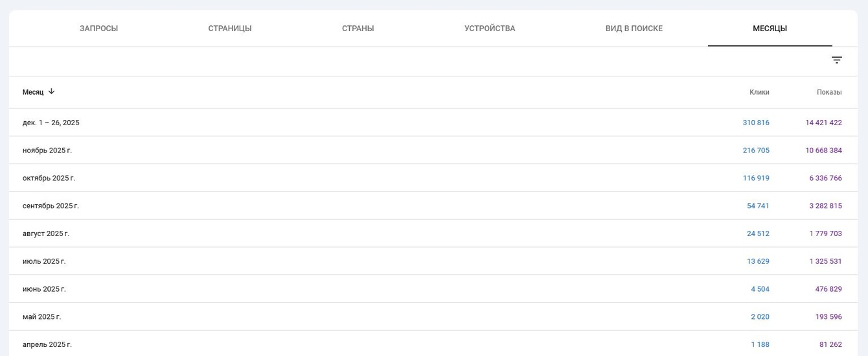Select the Месяцы tab
Image resolution: width=868 pixels, height=356 pixels.
(x=770, y=29)
